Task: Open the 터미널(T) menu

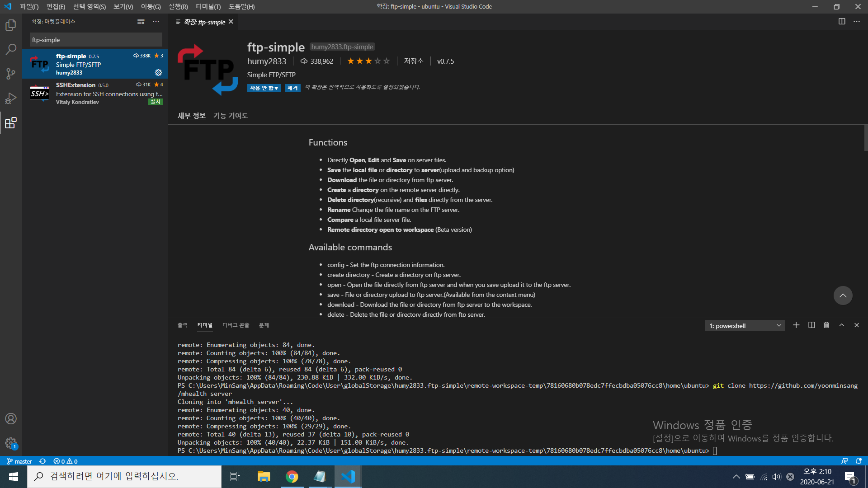Action: 208,7
